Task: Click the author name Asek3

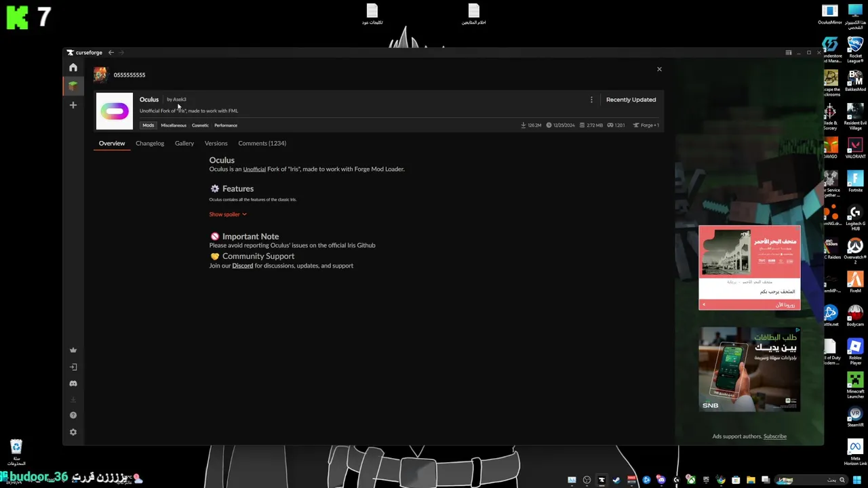Action: coord(180,100)
